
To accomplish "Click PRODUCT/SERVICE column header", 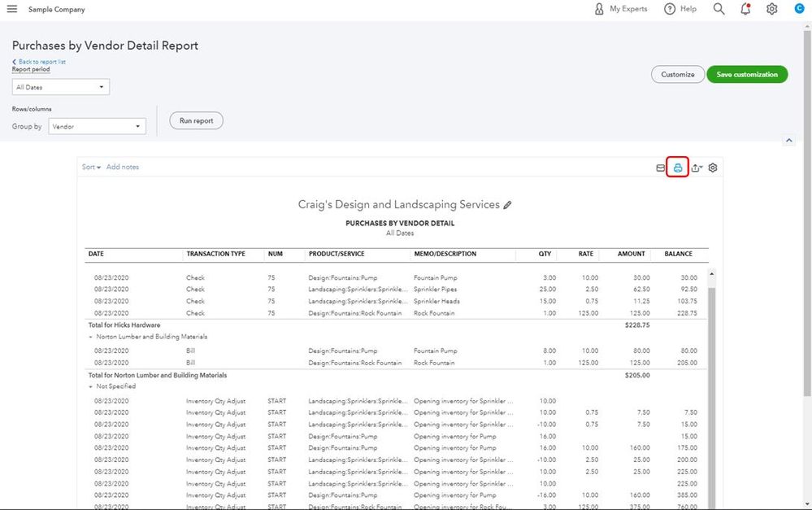I will 337,254.
